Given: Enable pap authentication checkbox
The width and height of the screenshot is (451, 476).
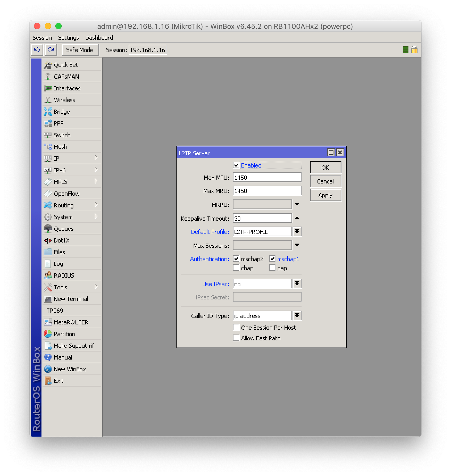Looking at the screenshot, I should [x=272, y=268].
